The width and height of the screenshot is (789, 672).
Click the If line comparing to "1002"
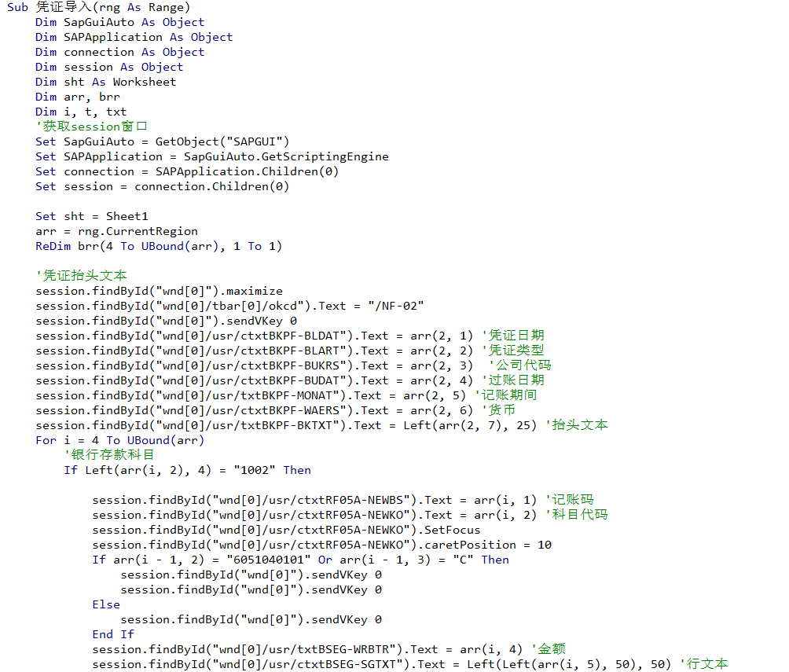(187, 471)
